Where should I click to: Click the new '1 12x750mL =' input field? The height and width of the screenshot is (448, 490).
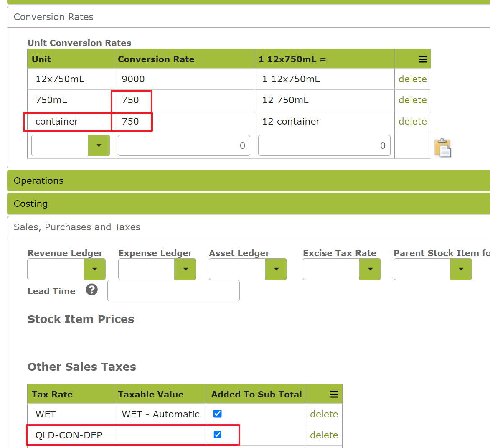(324, 145)
